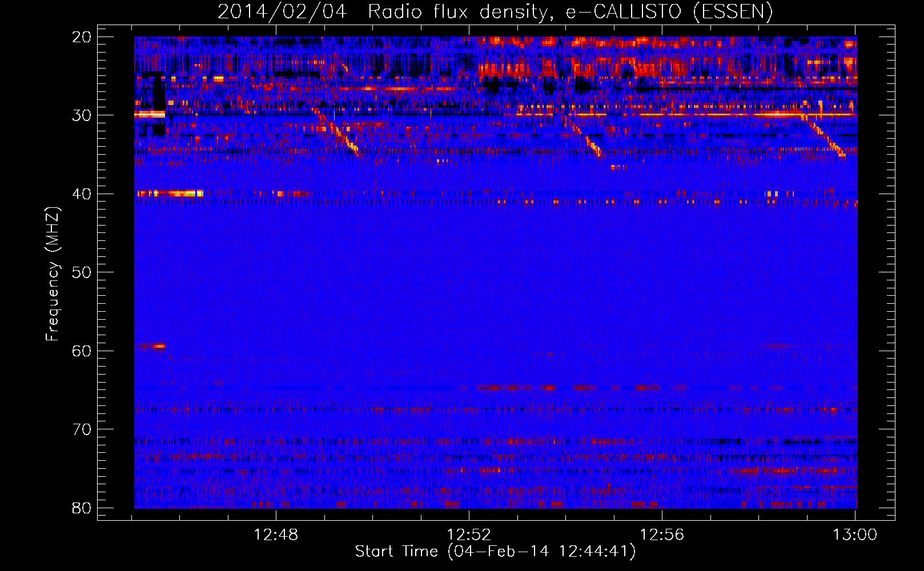Click the frequency tick label "70"
Screen dimensions: 924x571
pyautogui.click(x=82, y=429)
